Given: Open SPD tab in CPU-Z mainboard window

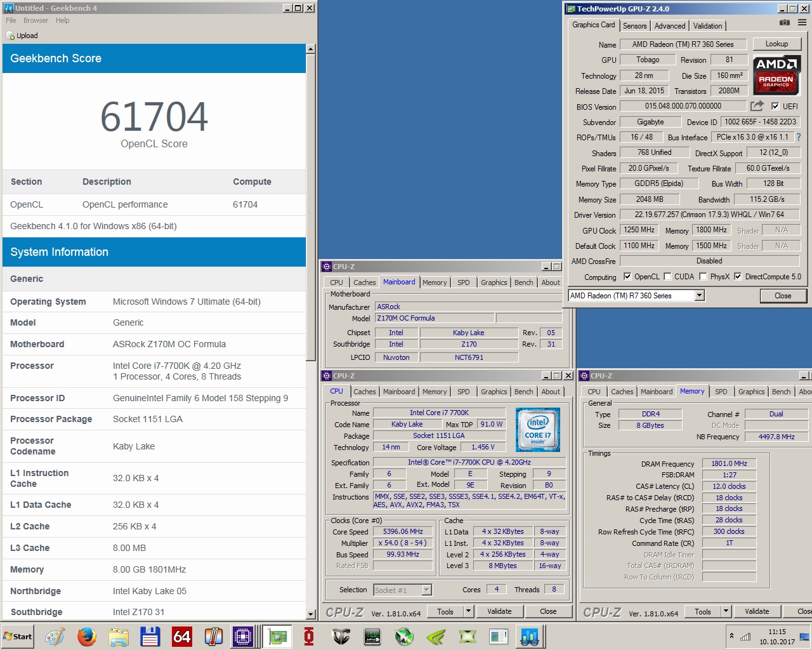Looking at the screenshot, I should coord(464,282).
